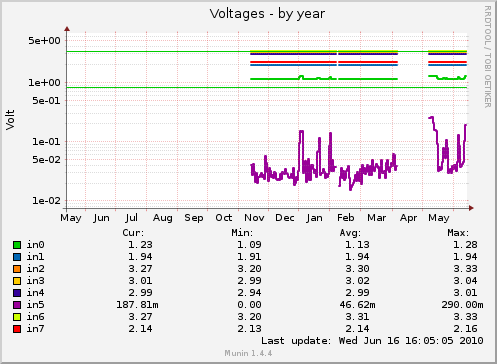Click the 'Max:' column header
This screenshot has height=364, width=497.
[x=458, y=233]
